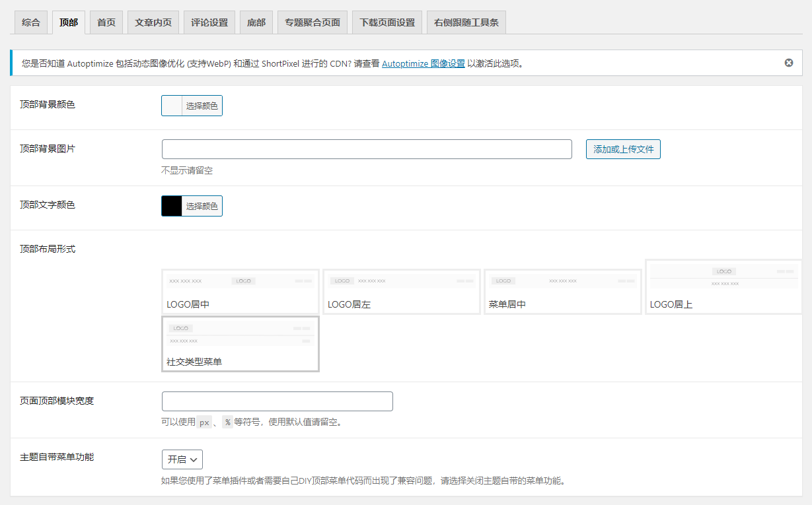Click the black 顶部文字颜色 swatch

point(172,206)
